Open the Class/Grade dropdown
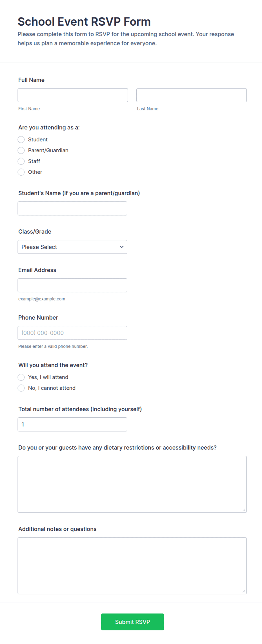 (72, 247)
